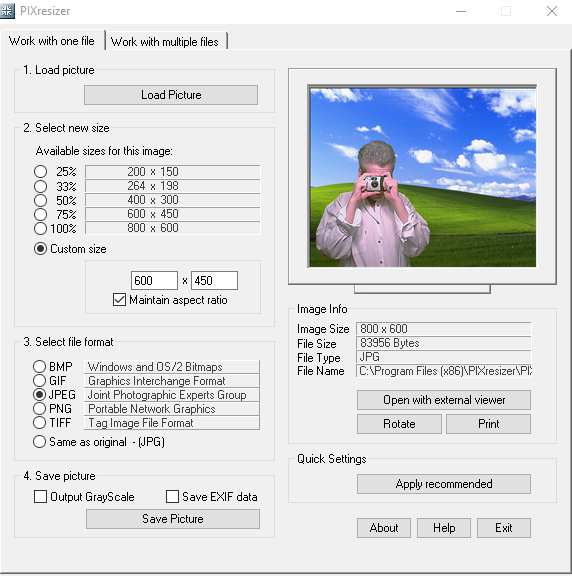The height and width of the screenshot is (576, 572).
Task: Click Open with external viewer button
Action: (444, 400)
